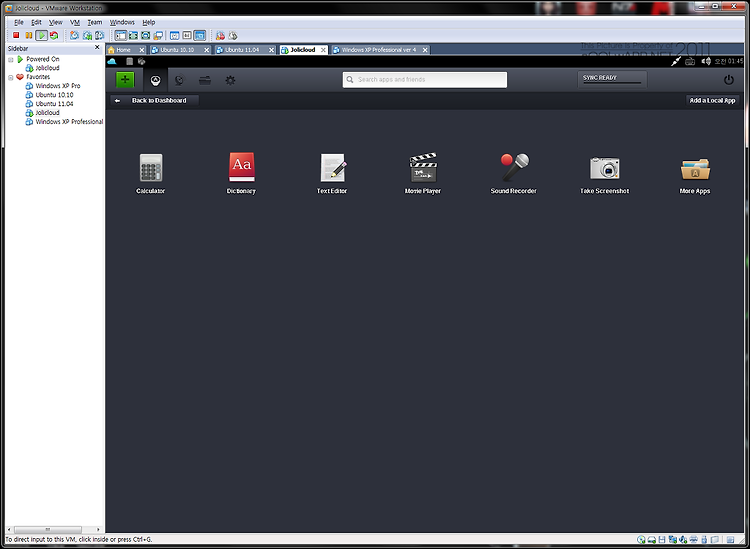Click the orange Suspend pause button
750x549 pixels.
pyautogui.click(x=29, y=35)
